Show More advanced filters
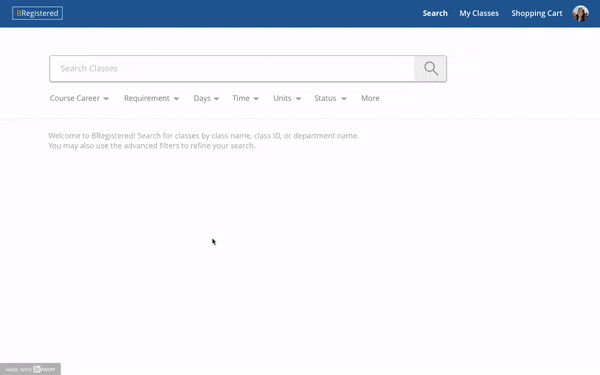The width and height of the screenshot is (600, 375). click(370, 98)
